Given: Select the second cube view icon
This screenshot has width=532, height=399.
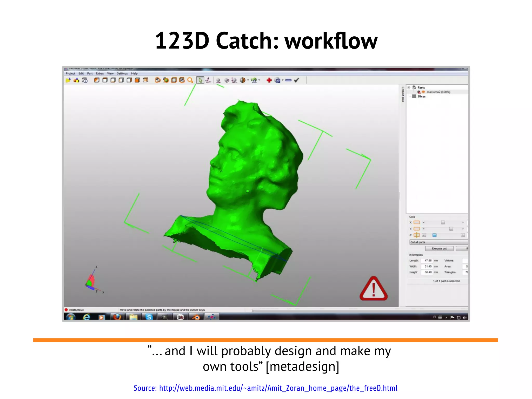Looking at the screenshot, I should point(105,80).
